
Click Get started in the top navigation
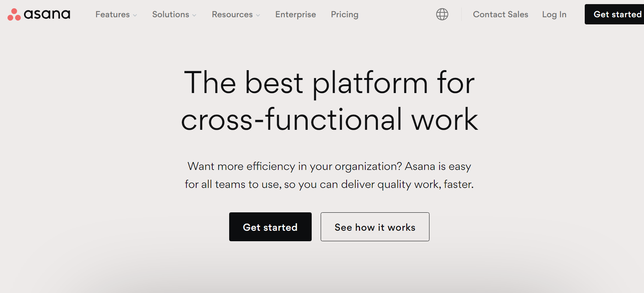tap(614, 14)
